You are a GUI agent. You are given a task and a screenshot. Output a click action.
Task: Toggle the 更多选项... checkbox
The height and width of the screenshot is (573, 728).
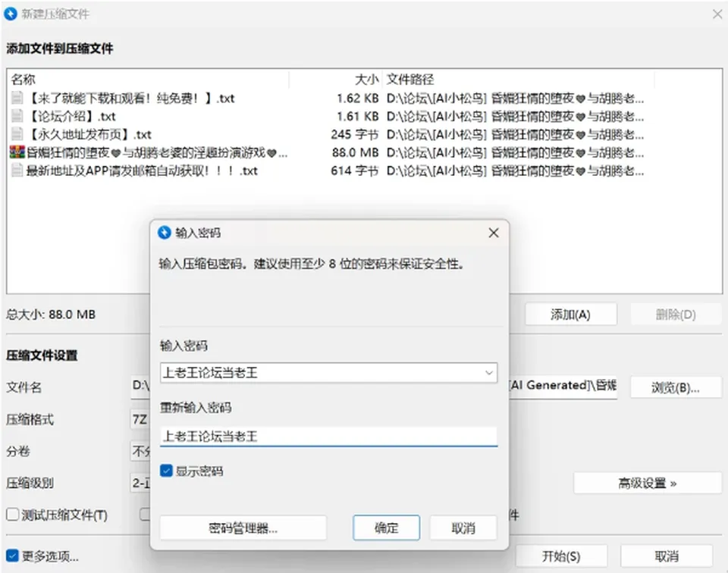pyautogui.click(x=13, y=556)
